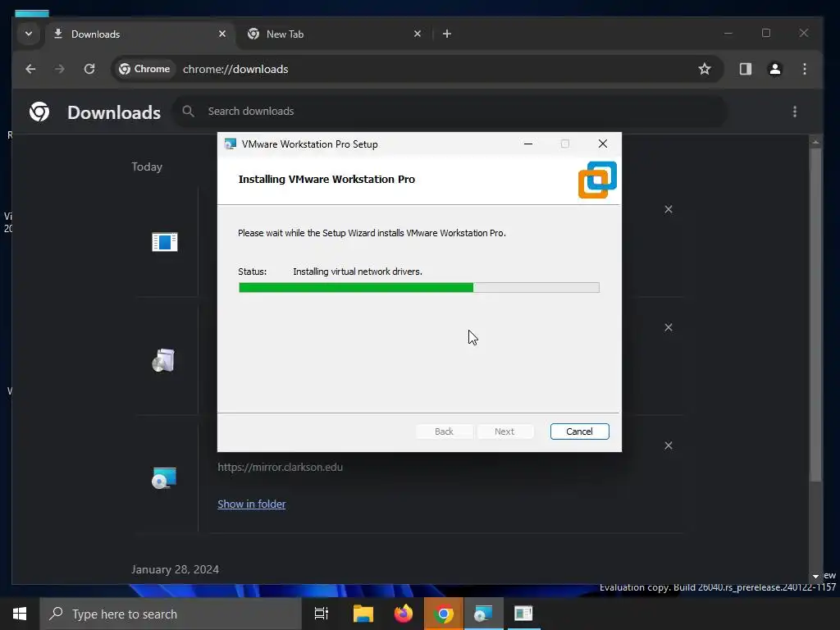Click the VMware Workstation Pro logo icon
This screenshot has width=840, height=630.
(x=597, y=180)
